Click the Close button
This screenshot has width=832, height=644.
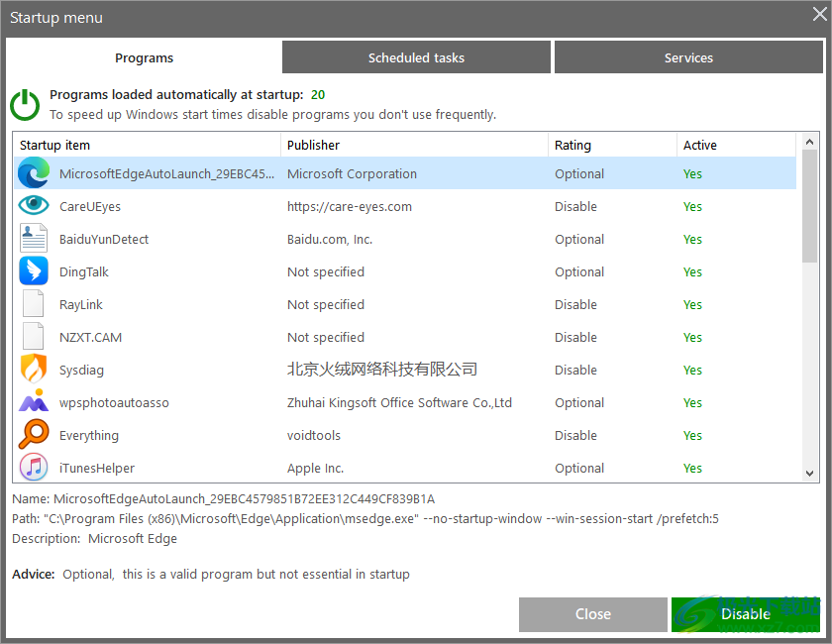pyautogui.click(x=592, y=614)
